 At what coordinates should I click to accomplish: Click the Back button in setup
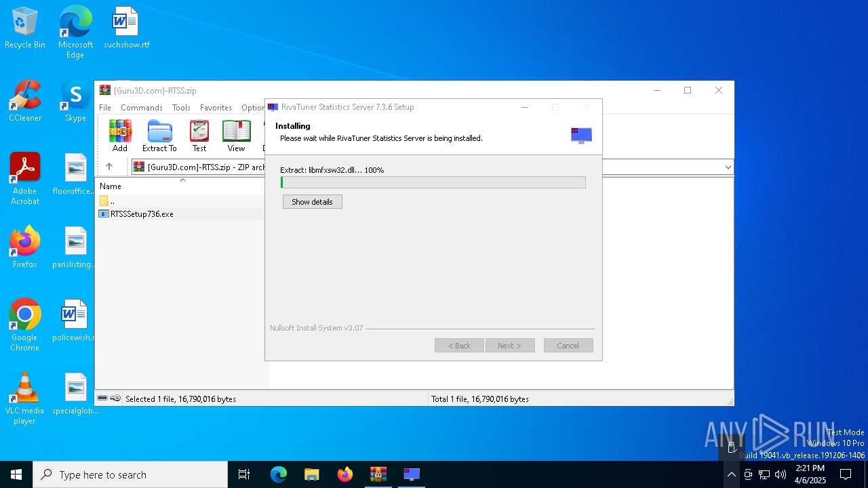459,346
